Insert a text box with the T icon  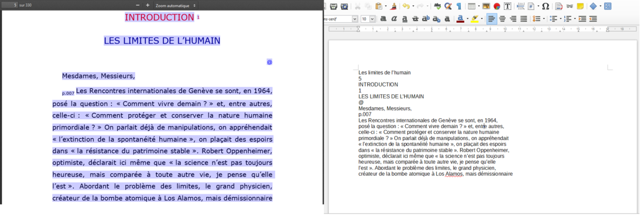click(508, 6)
